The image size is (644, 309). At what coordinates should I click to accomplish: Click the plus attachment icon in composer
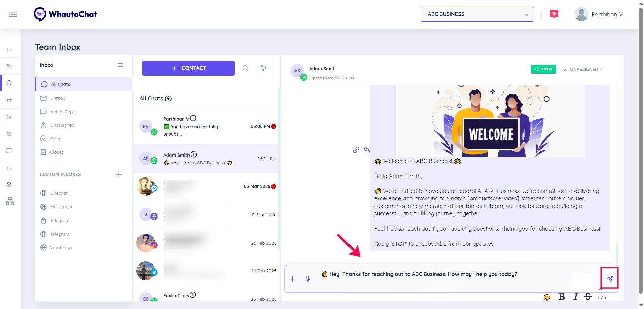point(292,279)
